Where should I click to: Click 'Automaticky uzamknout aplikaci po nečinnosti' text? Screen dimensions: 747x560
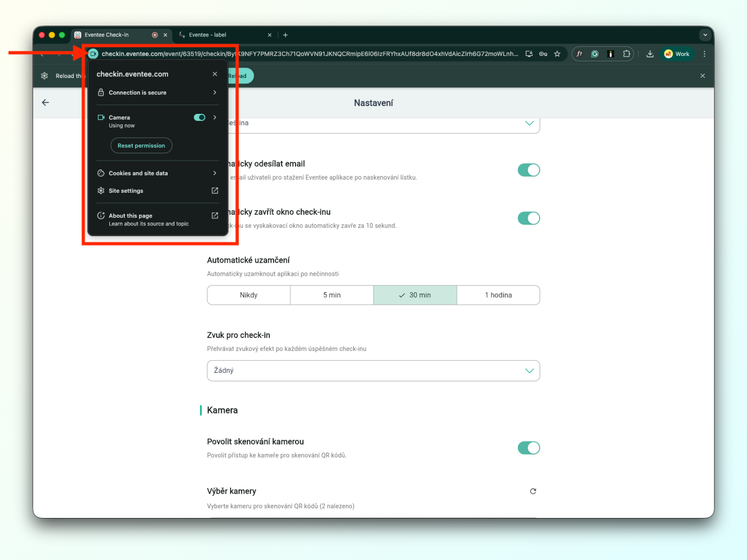[x=273, y=274]
